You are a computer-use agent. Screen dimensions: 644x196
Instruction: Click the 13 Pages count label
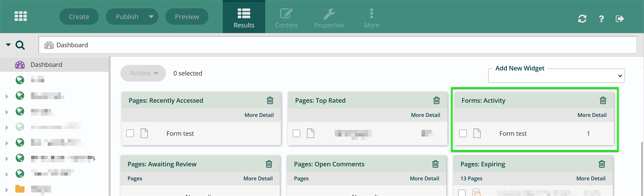(471, 179)
